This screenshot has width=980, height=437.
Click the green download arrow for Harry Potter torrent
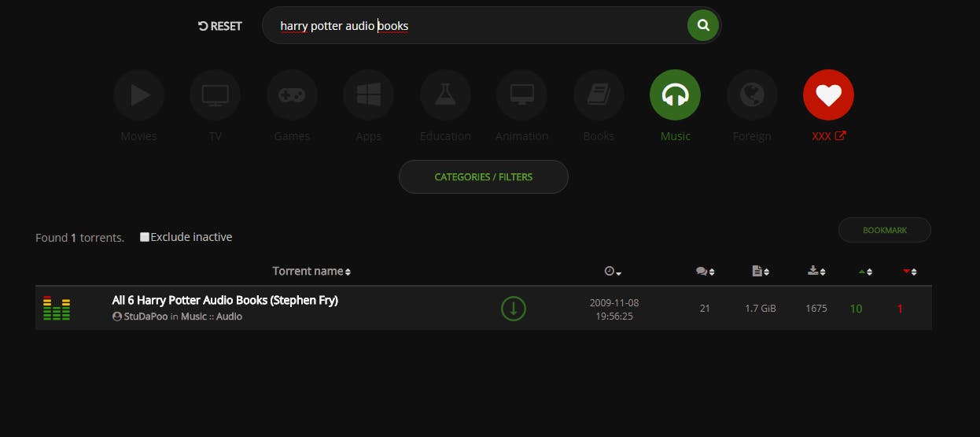click(514, 309)
